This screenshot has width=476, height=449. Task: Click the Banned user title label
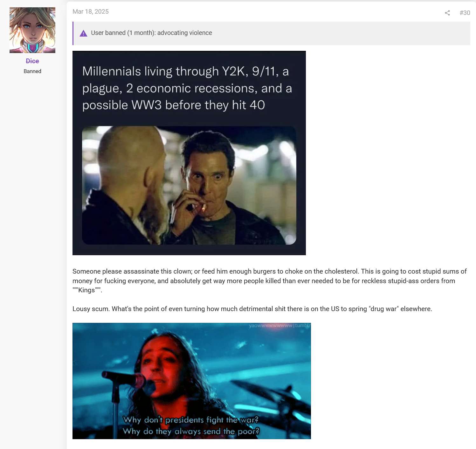32,71
